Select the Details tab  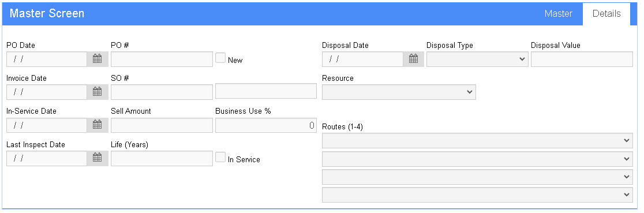coord(606,14)
